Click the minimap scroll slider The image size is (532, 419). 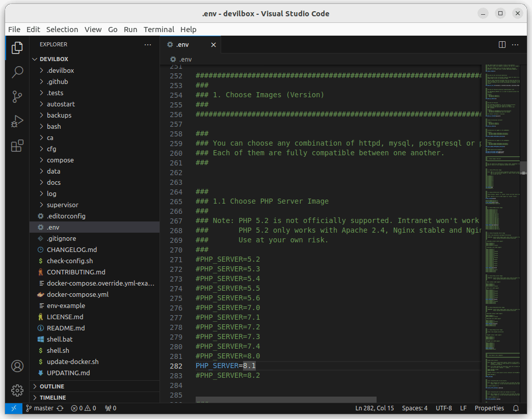pos(523,168)
